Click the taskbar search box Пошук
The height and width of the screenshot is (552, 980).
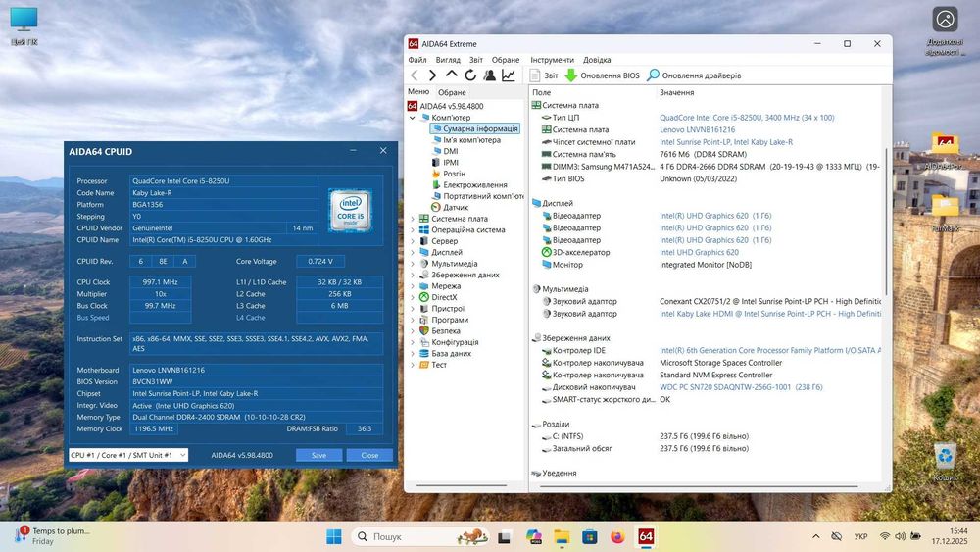(420, 536)
